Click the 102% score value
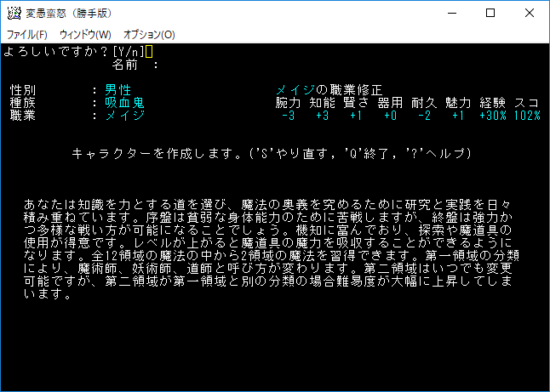The image size is (550, 392). click(526, 115)
